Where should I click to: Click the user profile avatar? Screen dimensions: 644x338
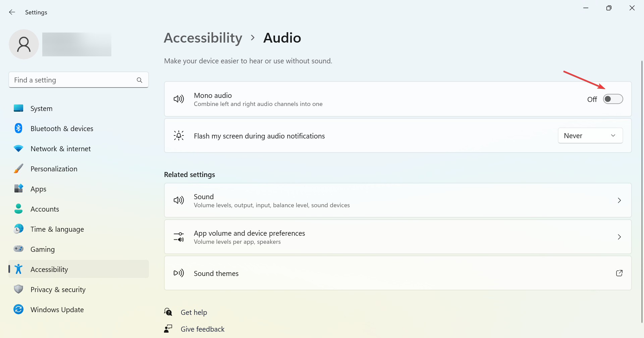pyautogui.click(x=24, y=44)
